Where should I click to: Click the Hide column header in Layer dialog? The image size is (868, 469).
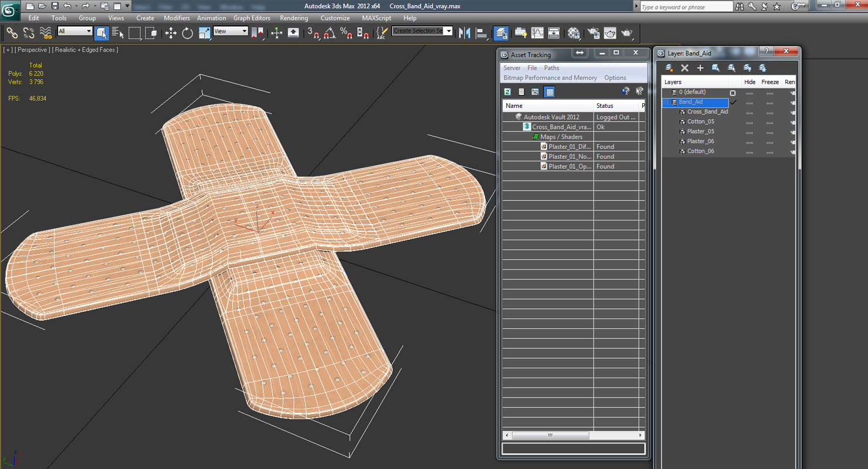pos(750,82)
